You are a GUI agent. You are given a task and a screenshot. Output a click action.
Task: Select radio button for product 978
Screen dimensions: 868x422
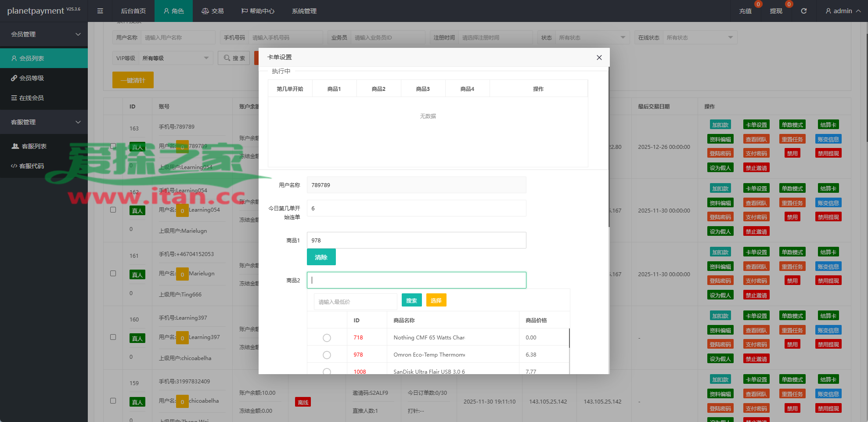(x=327, y=355)
